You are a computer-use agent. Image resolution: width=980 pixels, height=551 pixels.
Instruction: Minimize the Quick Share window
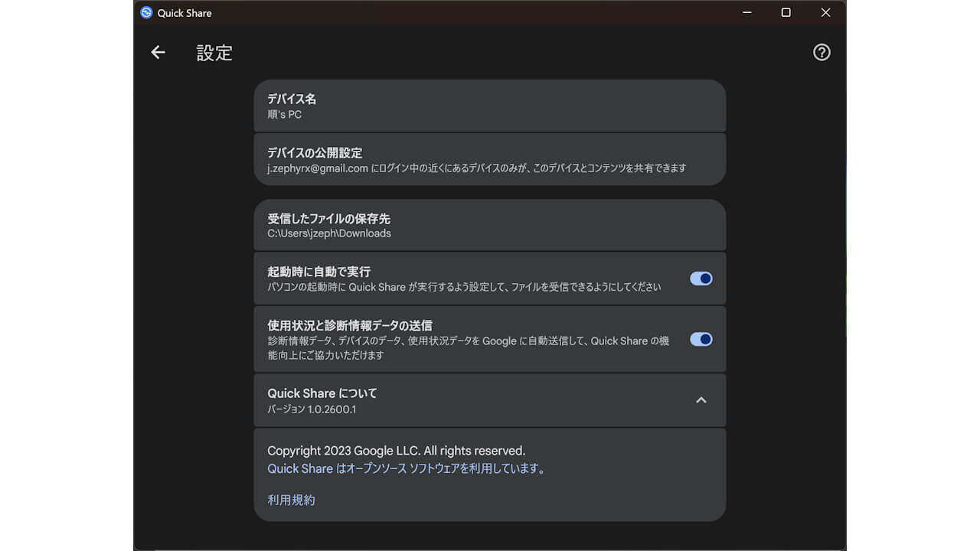click(x=746, y=12)
